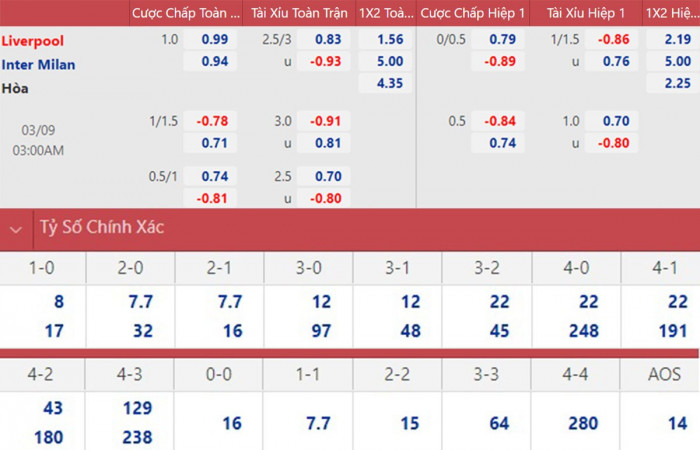
Task: Select AOS correct score odds 14
Action: click(676, 423)
